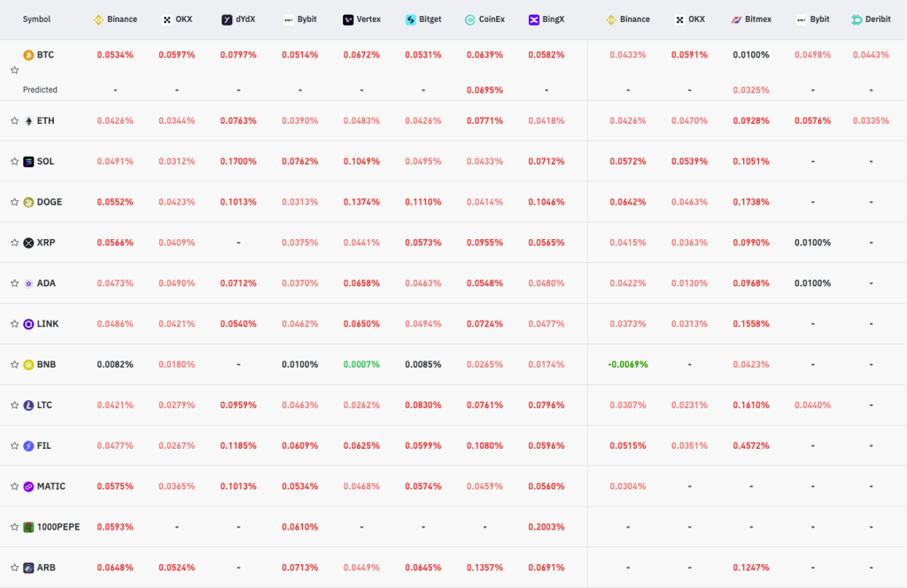This screenshot has width=907, height=588.
Task: Sort by the Symbol column header
Action: point(36,19)
